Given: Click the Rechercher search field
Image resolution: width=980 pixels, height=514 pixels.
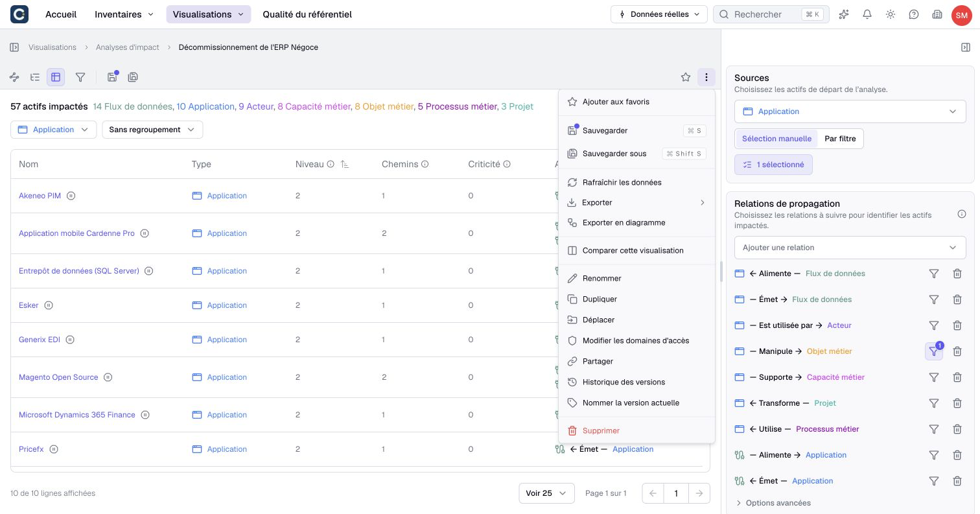Looking at the screenshot, I should coord(771,14).
